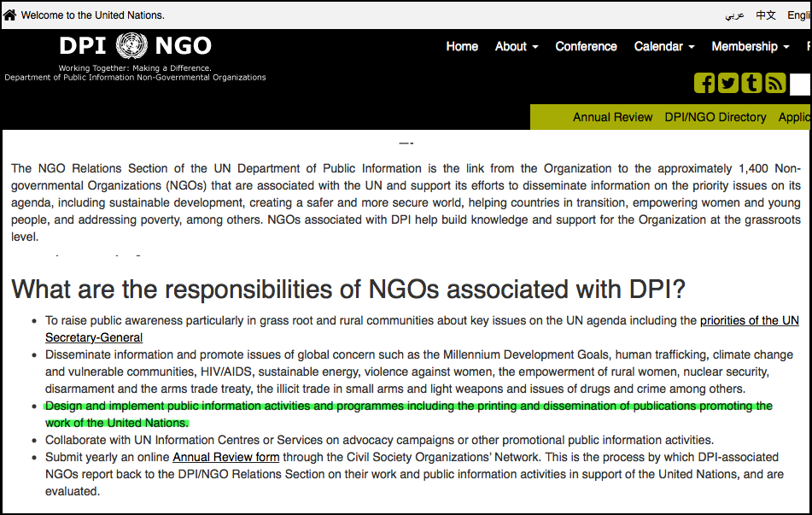The width and height of the screenshot is (812, 515).
Task: Click inside the search box next to social icons
Action: (801, 83)
